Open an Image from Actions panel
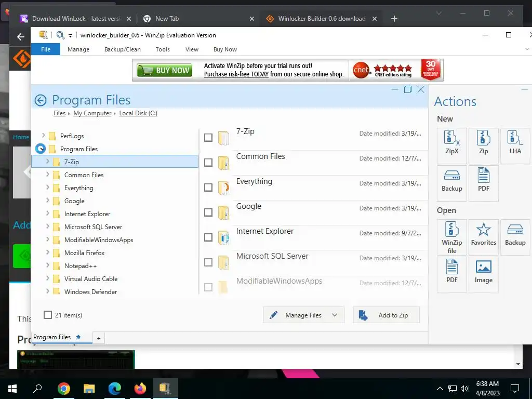 (483, 274)
